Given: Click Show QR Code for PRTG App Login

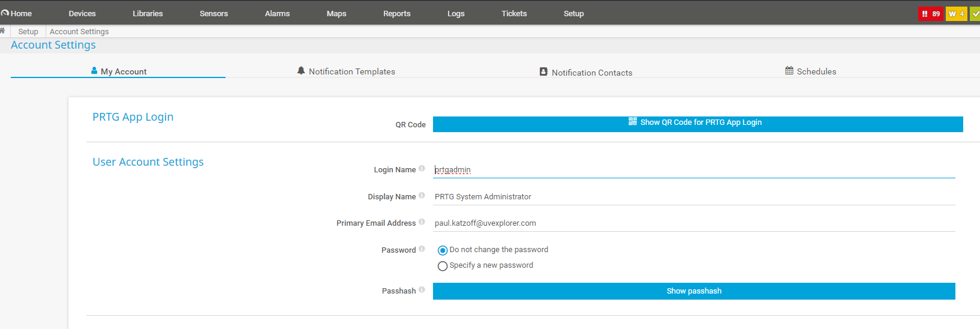Looking at the screenshot, I should click(x=698, y=124).
